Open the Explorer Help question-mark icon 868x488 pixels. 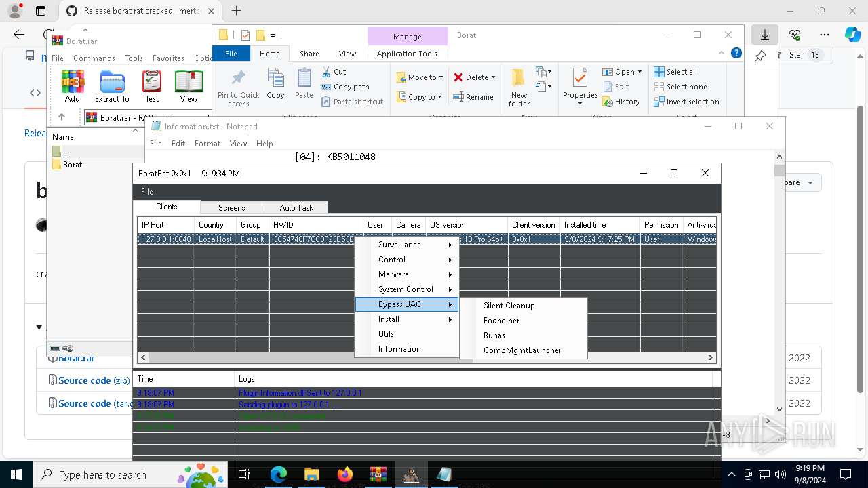tap(736, 54)
